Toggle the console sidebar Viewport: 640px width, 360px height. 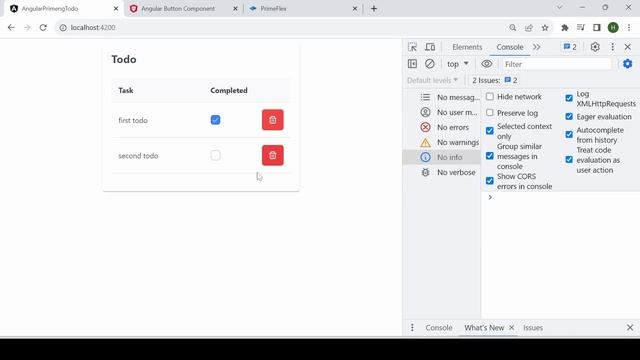tap(413, 64)
